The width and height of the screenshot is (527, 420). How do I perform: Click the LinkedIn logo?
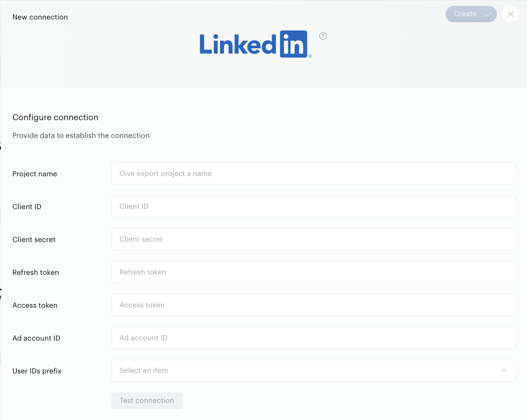point(256,44)
